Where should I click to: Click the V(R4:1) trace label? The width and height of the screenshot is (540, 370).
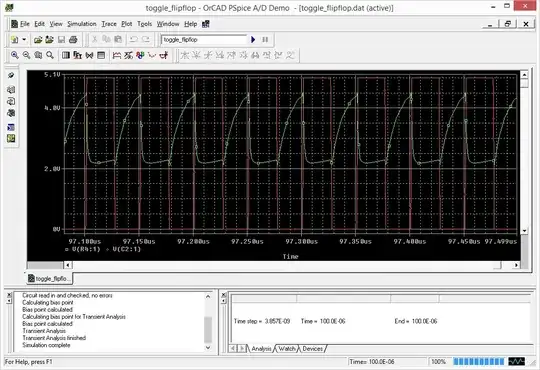click(x=86, y=249)
